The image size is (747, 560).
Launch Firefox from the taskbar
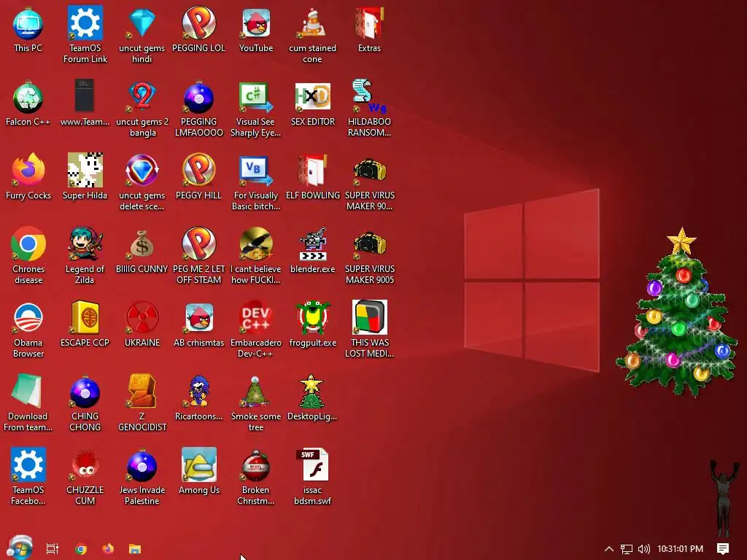click(108, 549)
